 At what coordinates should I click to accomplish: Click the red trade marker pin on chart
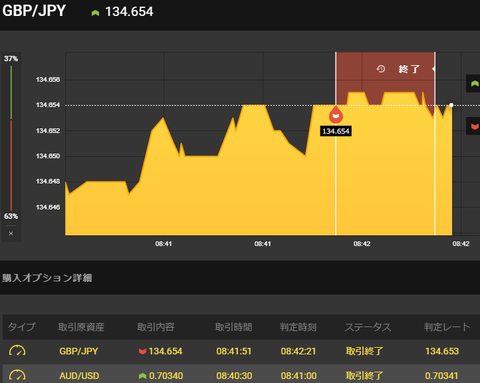pyautogui.click(x=336, y=115)
